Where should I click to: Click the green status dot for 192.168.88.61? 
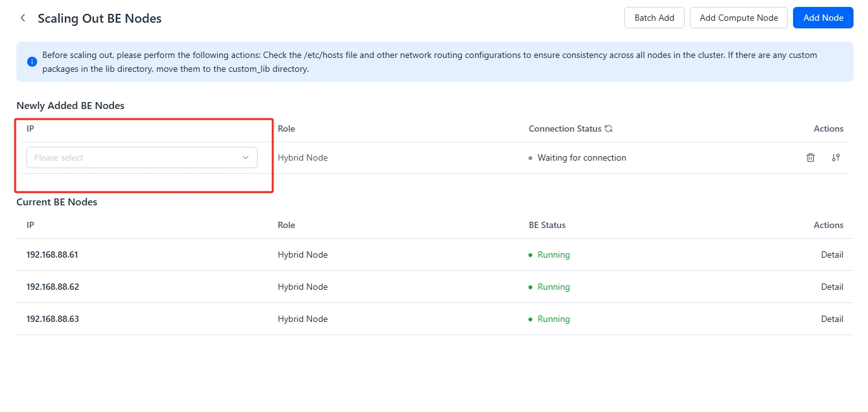pos(530,255)
